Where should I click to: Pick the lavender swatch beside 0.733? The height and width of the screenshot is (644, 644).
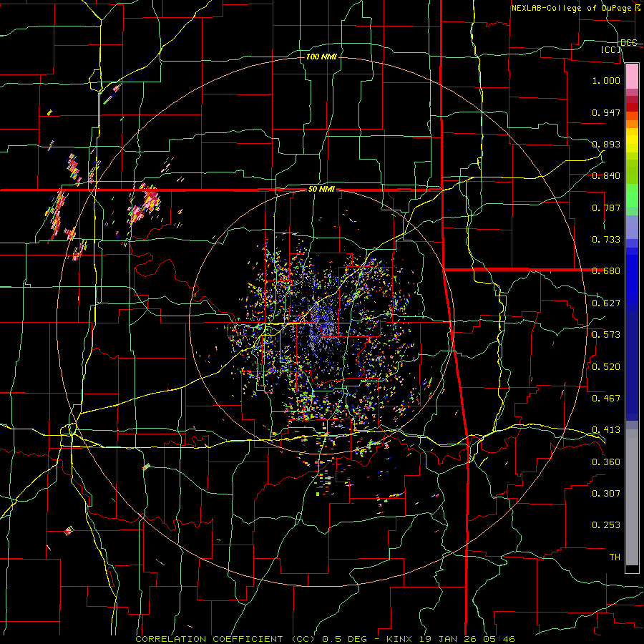tap(632, 228)
